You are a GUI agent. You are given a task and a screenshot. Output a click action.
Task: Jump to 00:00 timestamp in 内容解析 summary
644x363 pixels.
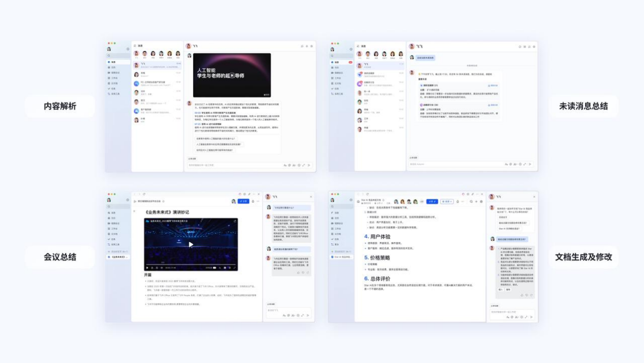click(198, 113)
